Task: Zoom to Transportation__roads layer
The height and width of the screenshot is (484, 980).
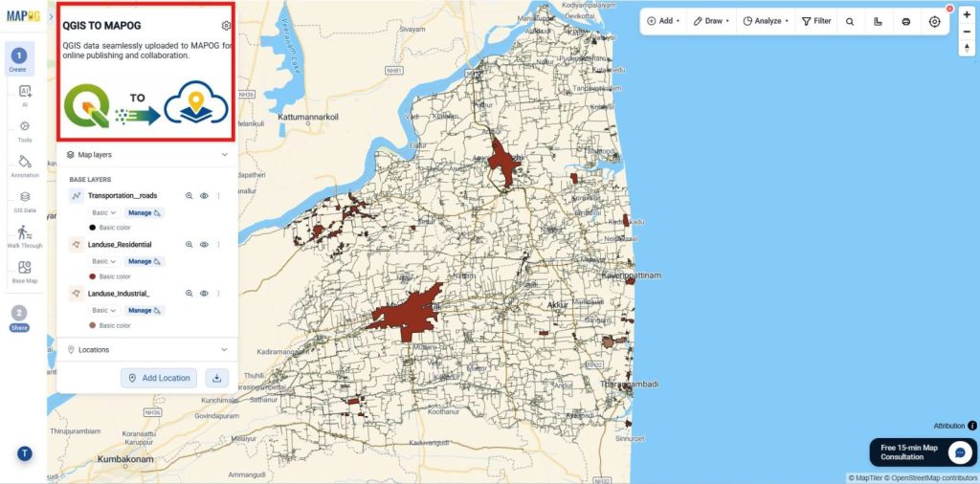Action: 189,195
